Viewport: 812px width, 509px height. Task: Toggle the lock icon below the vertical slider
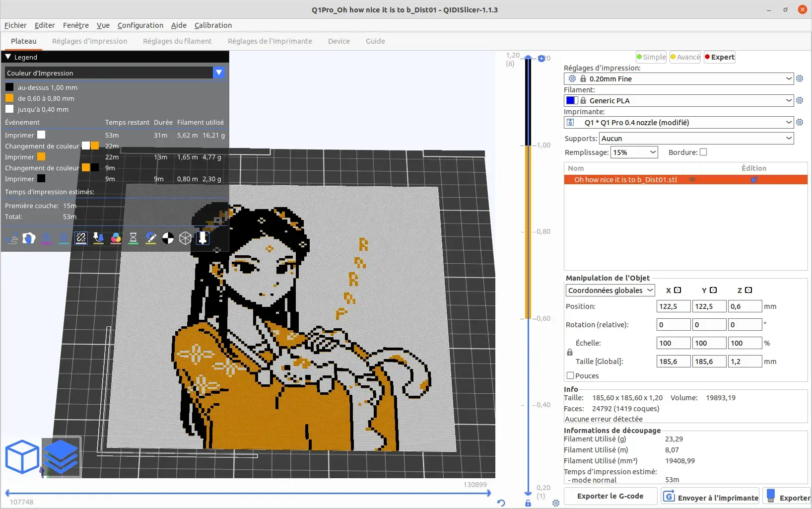[x=528, y=503]
